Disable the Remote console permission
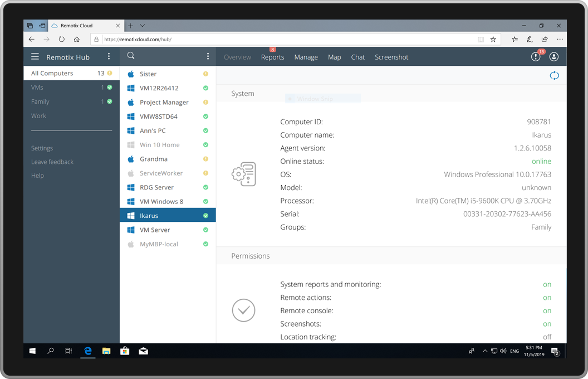 (546, 310)
